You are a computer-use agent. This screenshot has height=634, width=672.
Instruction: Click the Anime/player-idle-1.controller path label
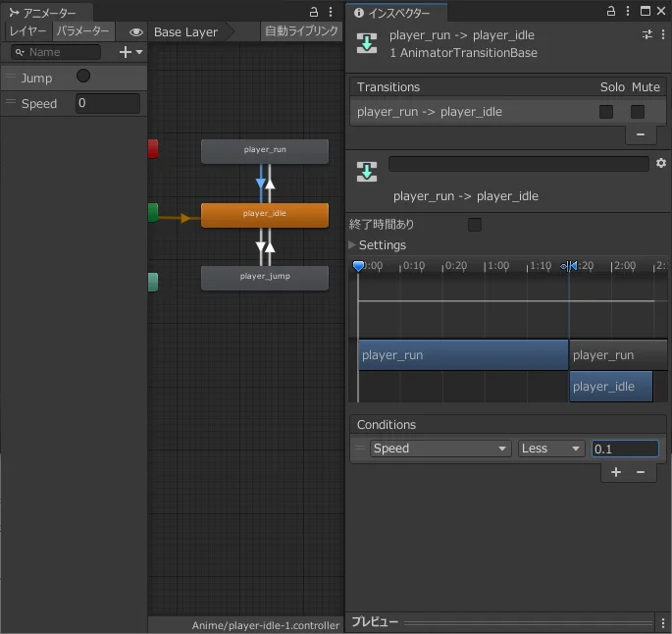[x=265, y=625]
